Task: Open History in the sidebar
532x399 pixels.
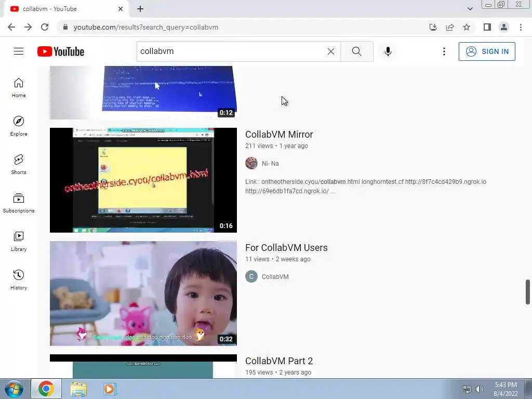Action: (19, 280)
